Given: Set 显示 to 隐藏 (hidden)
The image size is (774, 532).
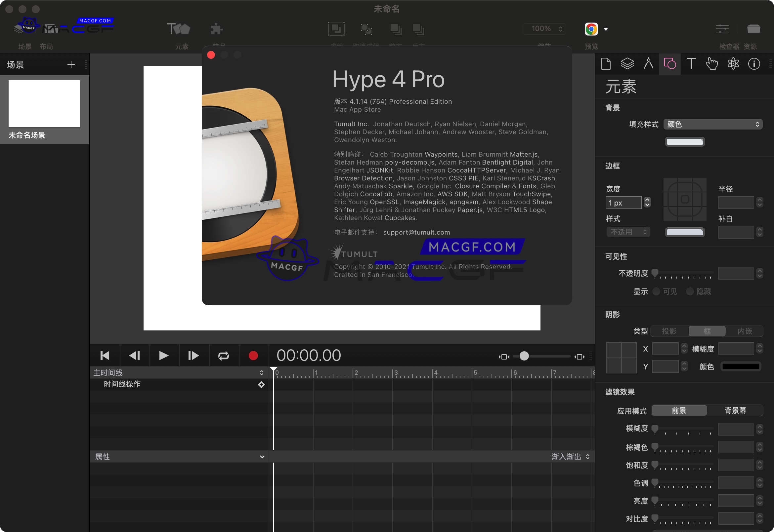Looking at the screenshot, I should (691, 291).
